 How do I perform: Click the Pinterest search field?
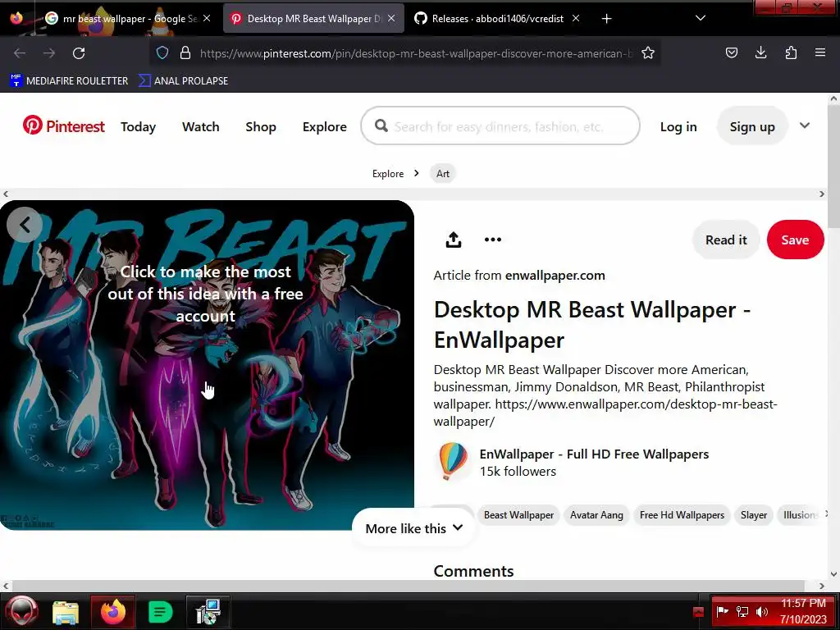500,126
